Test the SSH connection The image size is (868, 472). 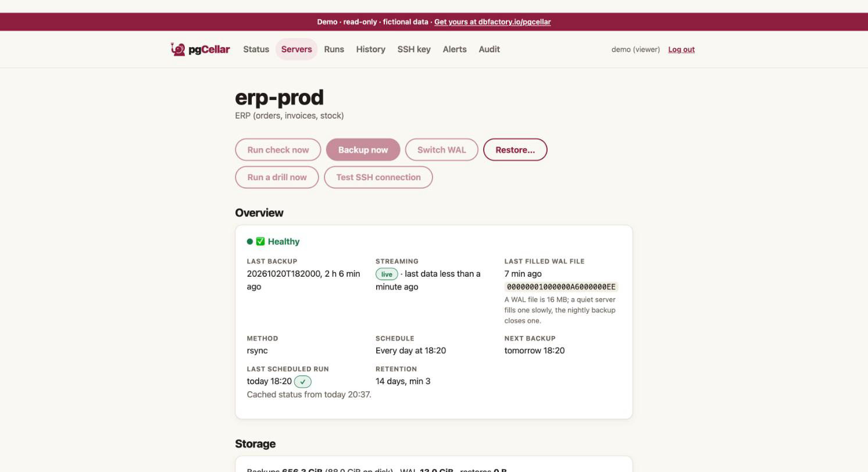pyautogui.click(x=378, y=177)
